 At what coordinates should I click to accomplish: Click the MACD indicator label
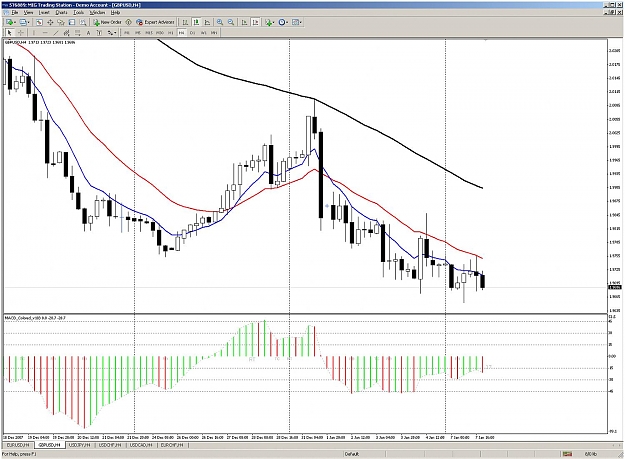point(35,318)
